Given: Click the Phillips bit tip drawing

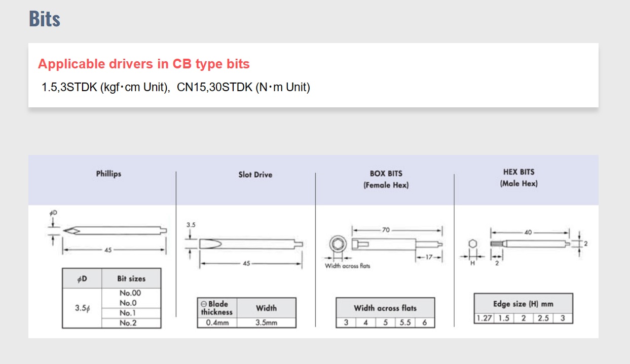Looking at the screenshot, I should pos(71,231).
